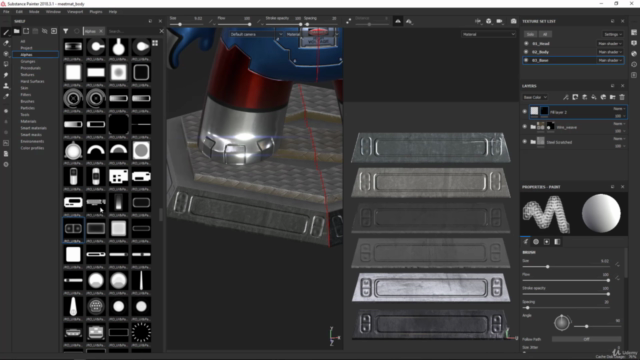Open Texture Set List Settings dropdown
The height and width of the screenshot is (360, 640).
pyautogui.click(x=613, y=34)
